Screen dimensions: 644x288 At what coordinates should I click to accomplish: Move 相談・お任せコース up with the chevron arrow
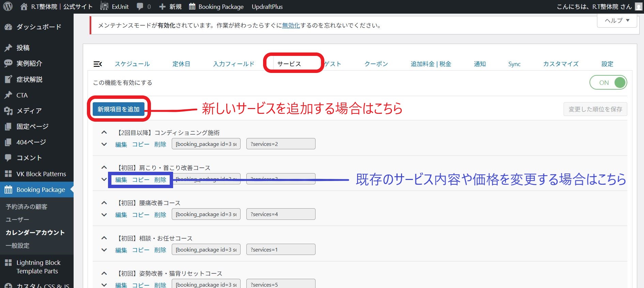click(104, 238)
